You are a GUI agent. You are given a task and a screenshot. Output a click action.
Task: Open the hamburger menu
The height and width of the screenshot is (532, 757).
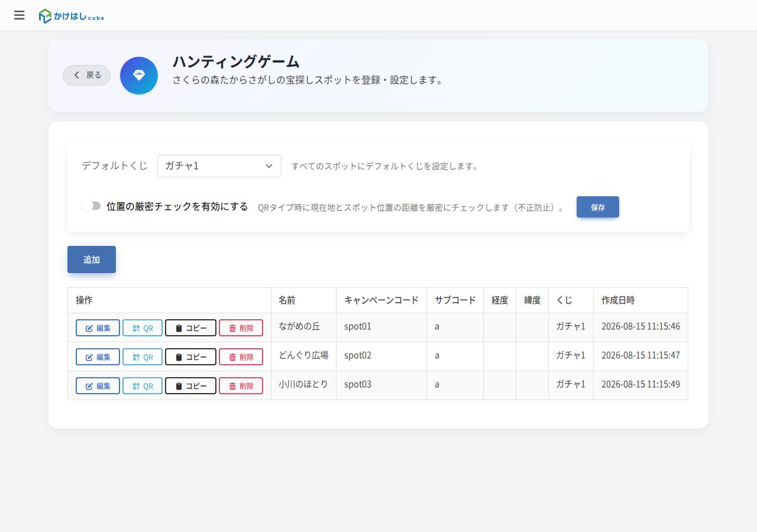point(20,15)
